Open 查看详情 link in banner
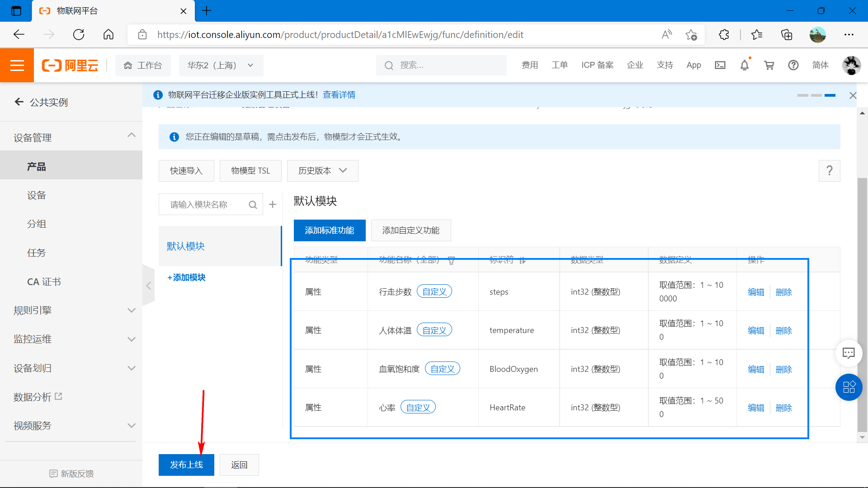Viewport: 868px width, 488px height. pyautogui.click(x=339, y=95)
